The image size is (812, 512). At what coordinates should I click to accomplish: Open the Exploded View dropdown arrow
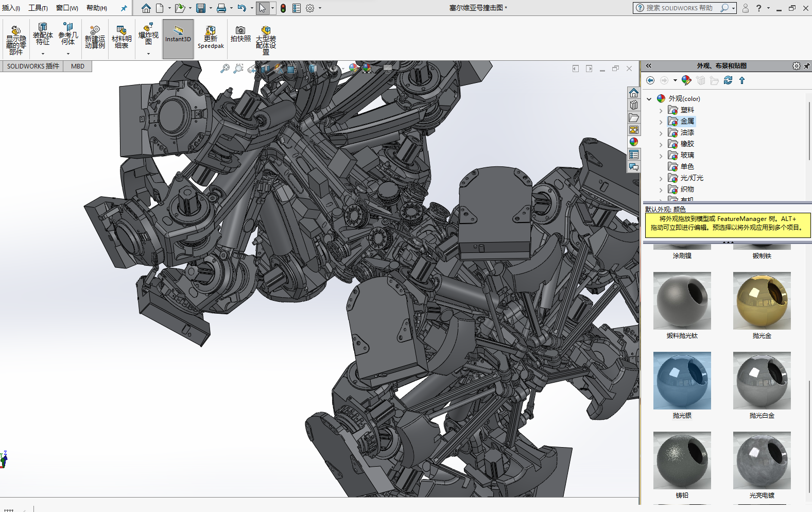[148, 54]
